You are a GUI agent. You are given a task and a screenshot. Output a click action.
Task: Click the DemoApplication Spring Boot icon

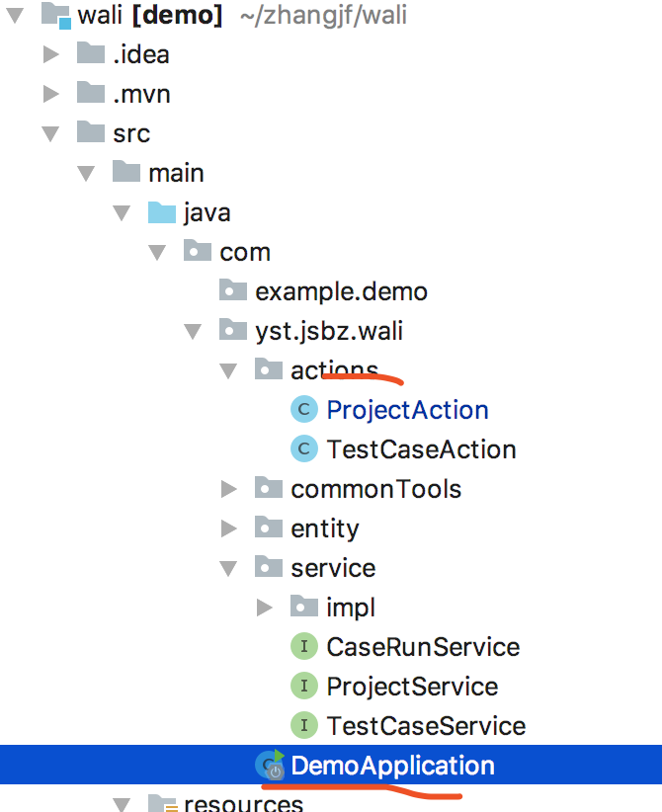pyautogui.click(x=269, y=766)
